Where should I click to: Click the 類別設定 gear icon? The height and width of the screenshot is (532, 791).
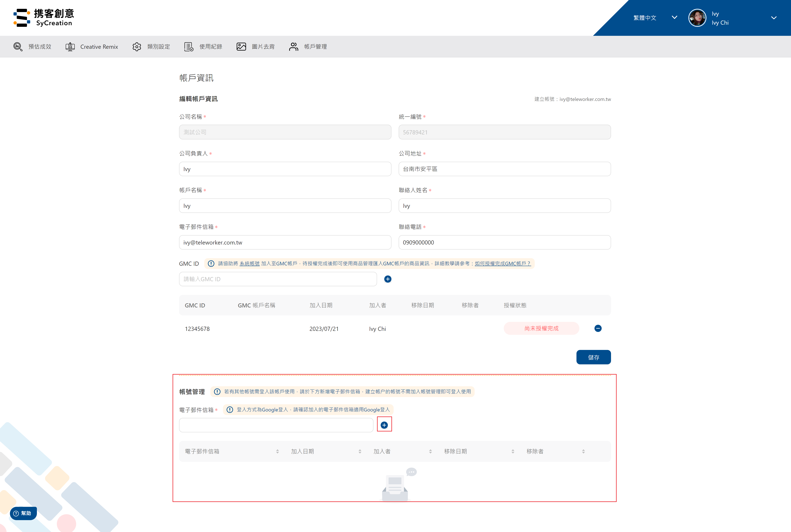point(137,46)
